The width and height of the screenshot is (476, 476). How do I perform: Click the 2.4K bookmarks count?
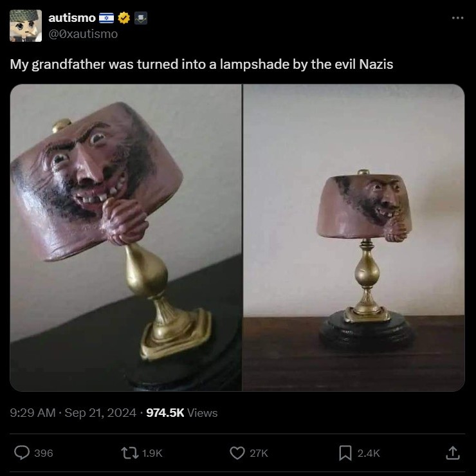point(369,453)
